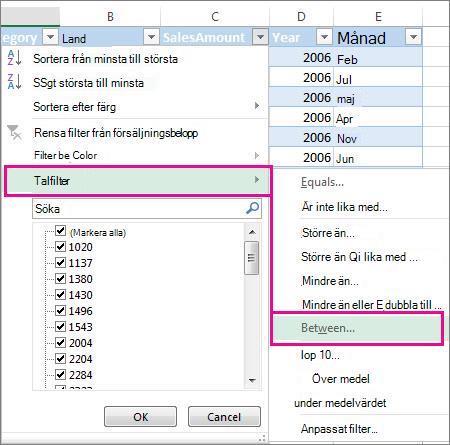Click the sort descending Z-A icon
The height and width of the screenshot is (445, 450).
[15, 82]
